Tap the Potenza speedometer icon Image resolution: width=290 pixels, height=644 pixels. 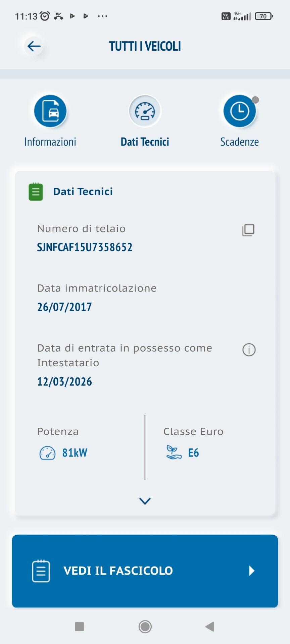[47, 453]
